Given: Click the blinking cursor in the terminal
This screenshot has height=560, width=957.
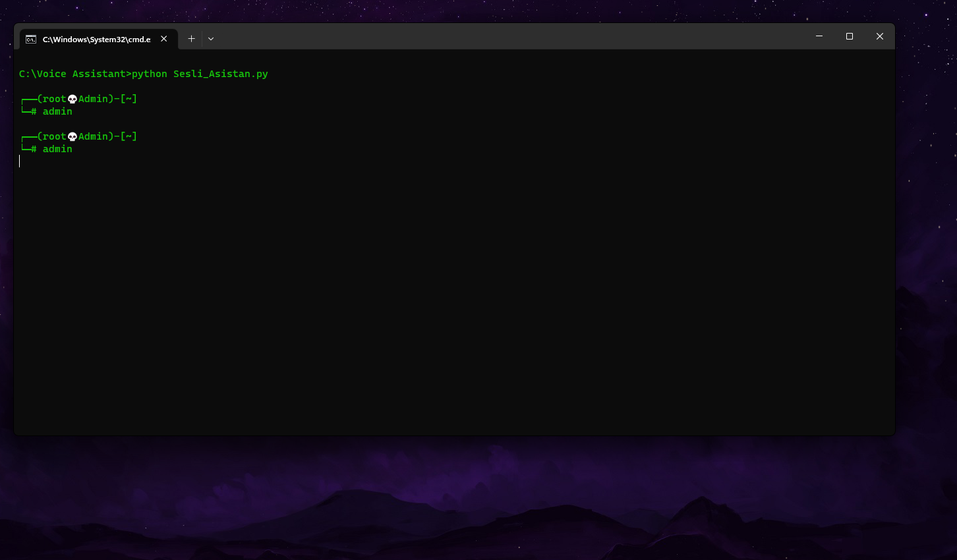Looking at the screenshot, I should (x=19, y=161).
